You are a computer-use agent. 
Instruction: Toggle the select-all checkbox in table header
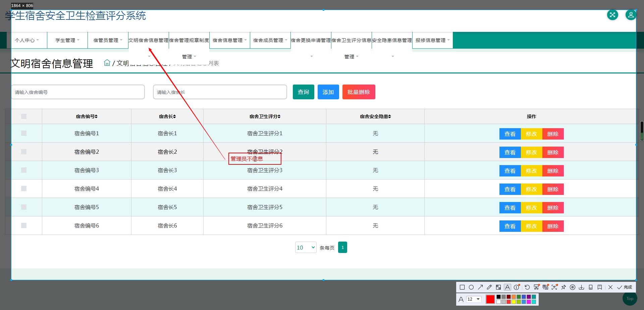(24, 116)
